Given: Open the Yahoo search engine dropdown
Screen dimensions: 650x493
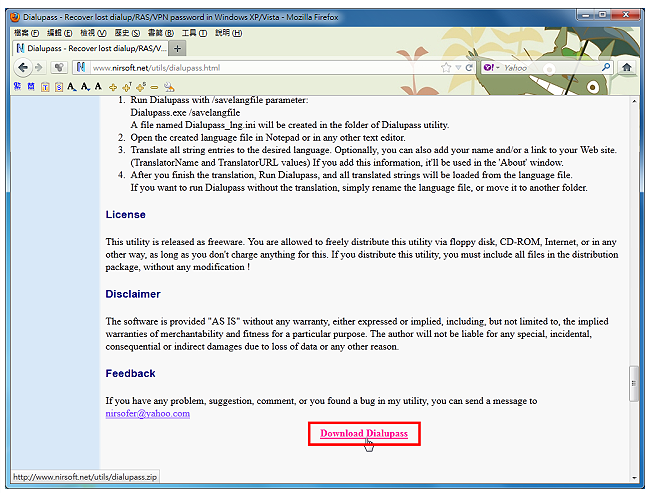Looking at the screenshot, I should tap(492, 68).
